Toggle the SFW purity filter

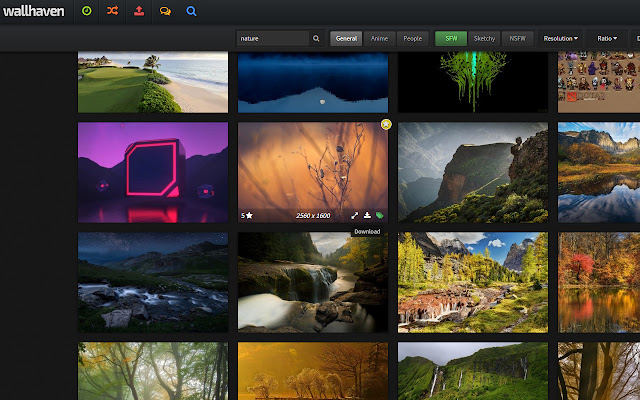pos(450,39)
